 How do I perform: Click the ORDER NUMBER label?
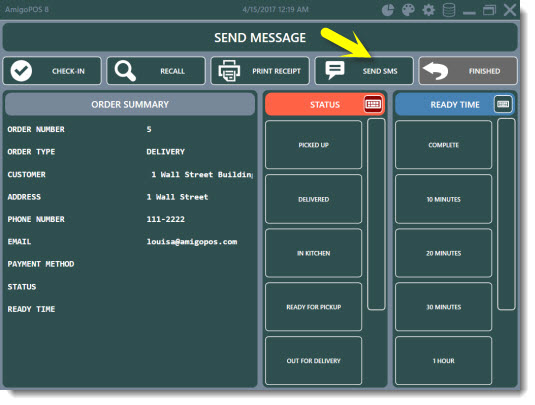(x=36, y=129)
